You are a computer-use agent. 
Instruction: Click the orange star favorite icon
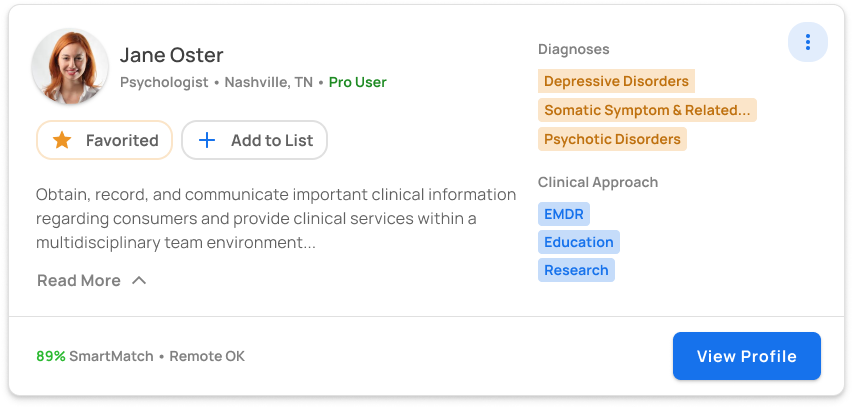62,140
